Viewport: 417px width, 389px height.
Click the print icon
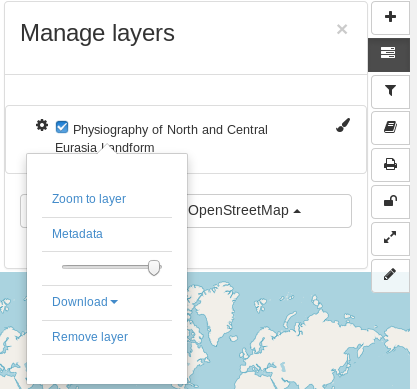tap(390, 164)
